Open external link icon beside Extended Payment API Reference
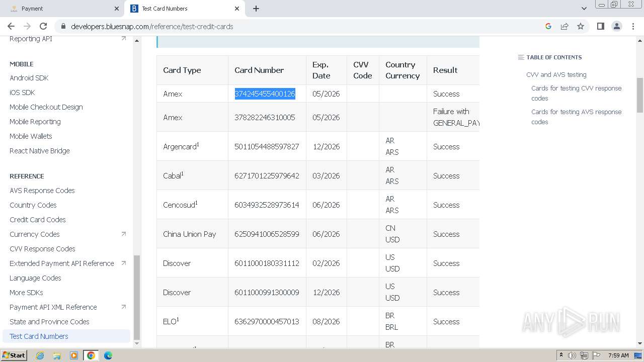 124,263
